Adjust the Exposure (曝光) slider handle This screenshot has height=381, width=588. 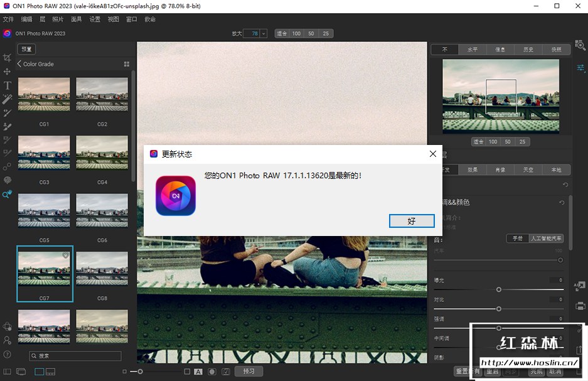[499, 289]
